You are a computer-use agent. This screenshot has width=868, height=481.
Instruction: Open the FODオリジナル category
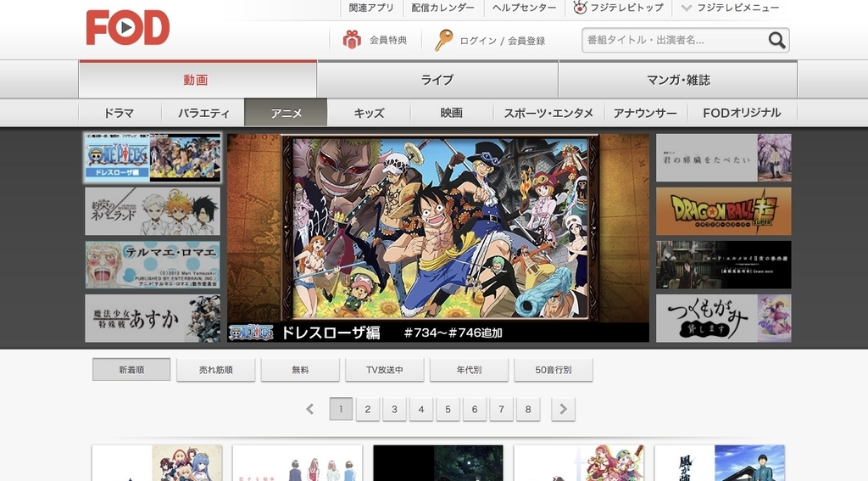(x=742, y=113)
